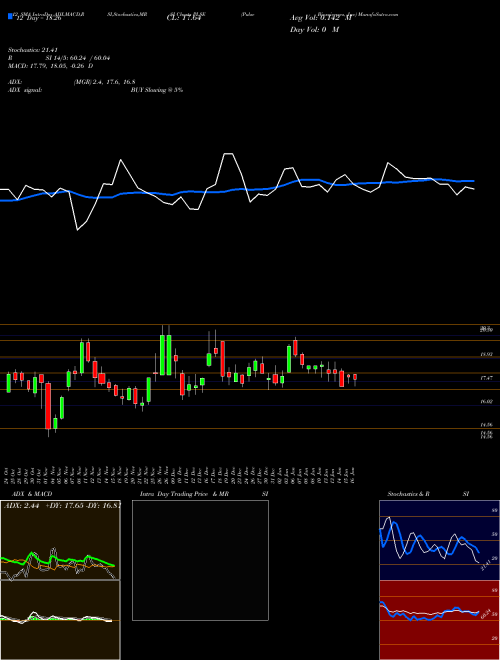The image size is (500, 660).
Task: Click the 'Stochastics & R' panel title
Action: tap(409, 494)
